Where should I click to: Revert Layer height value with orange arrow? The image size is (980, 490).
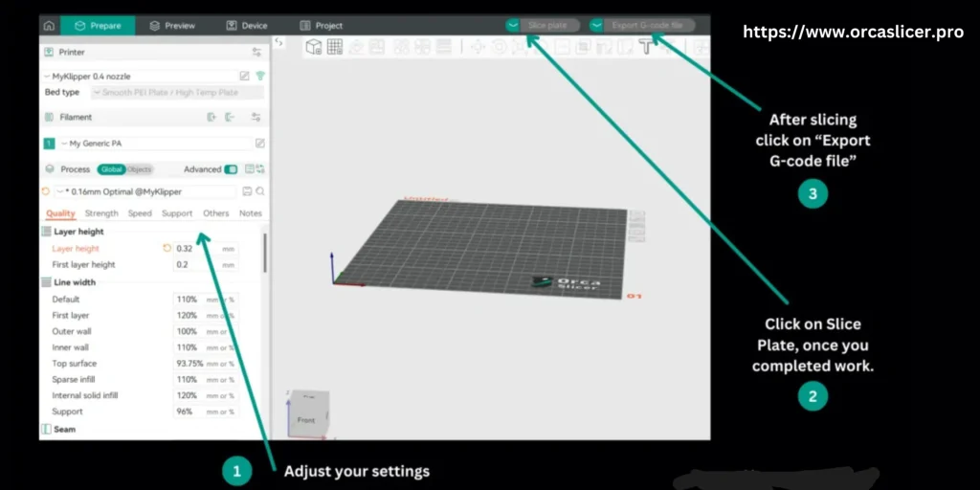coord(167,248)
